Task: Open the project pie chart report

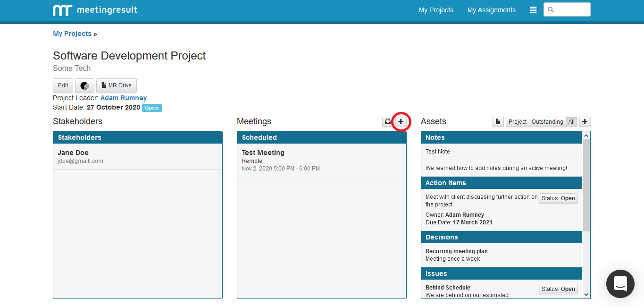Action: click(84, 85)
